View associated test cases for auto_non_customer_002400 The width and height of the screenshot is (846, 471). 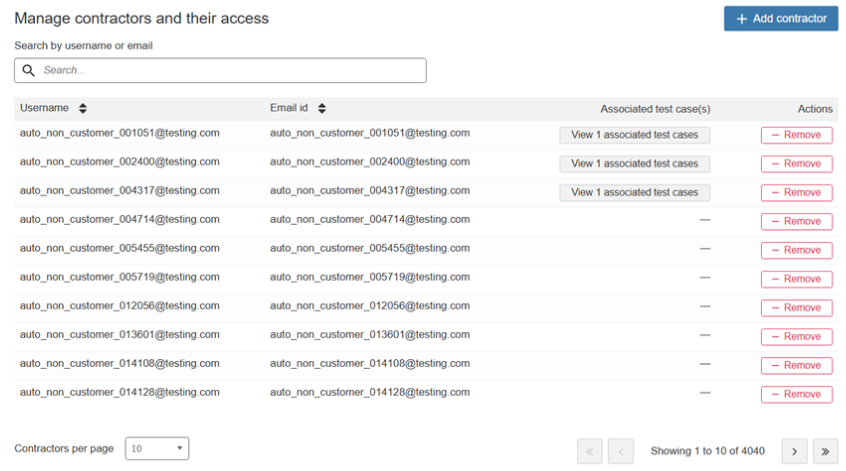pos(634,164)
